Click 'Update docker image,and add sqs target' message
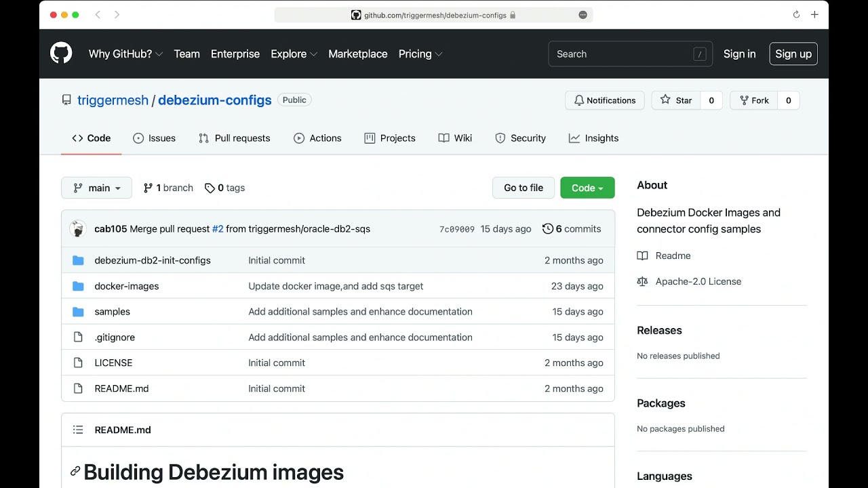The width and height of the screenshot is (868, 488). pyautogui.click(x=336, y=286)
